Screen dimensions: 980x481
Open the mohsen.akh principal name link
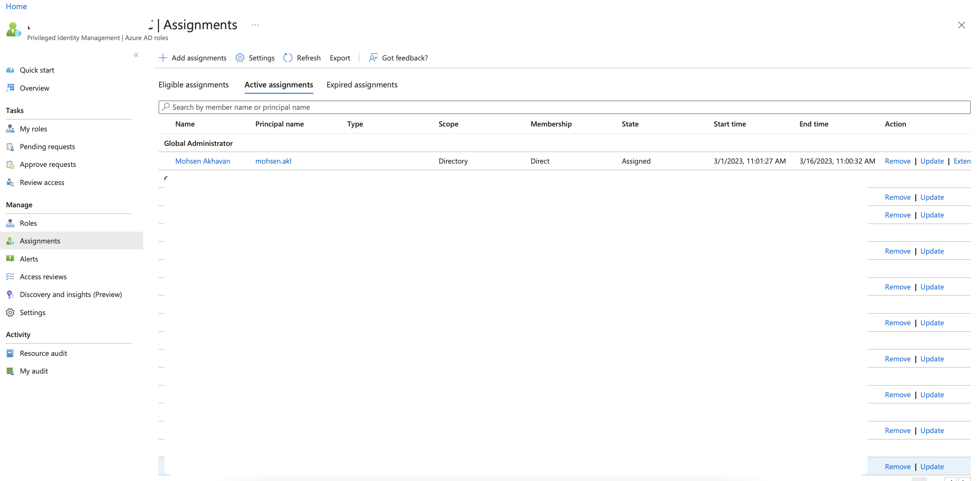coord(273,161)
